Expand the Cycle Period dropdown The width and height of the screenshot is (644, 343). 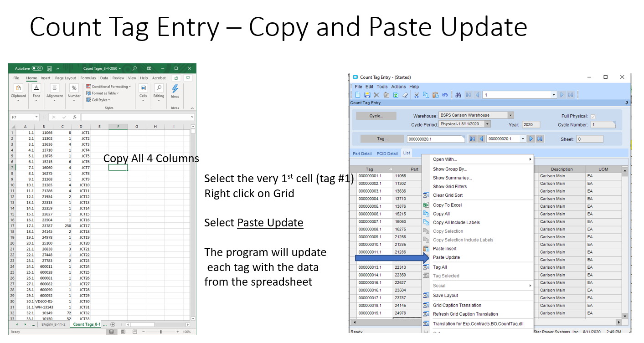pyautogui.click(x=487, y=124)
